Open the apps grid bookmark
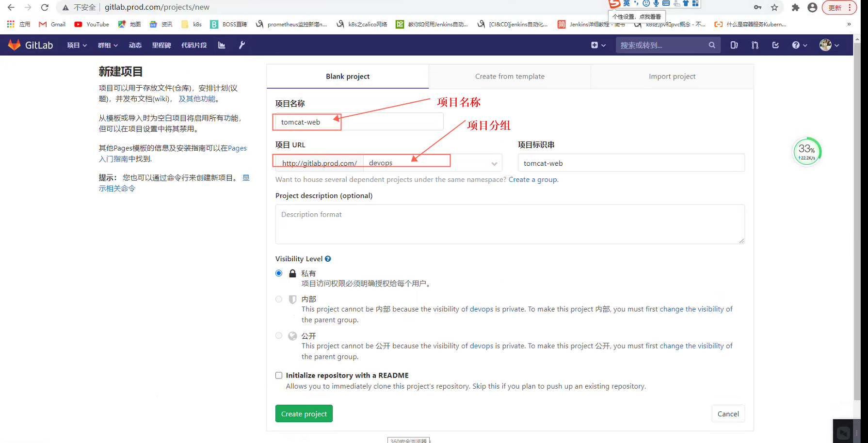 click(18, 24)
